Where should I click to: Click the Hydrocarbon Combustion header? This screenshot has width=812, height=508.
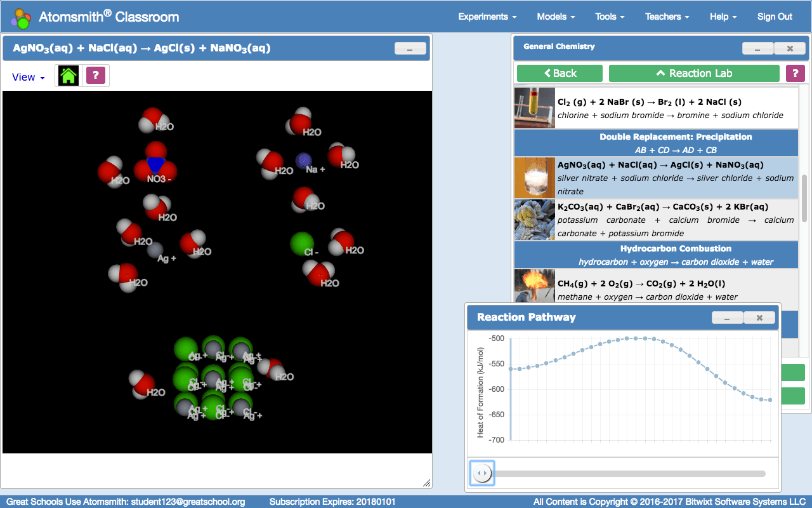pyautogui.click(x=656, y=255)
